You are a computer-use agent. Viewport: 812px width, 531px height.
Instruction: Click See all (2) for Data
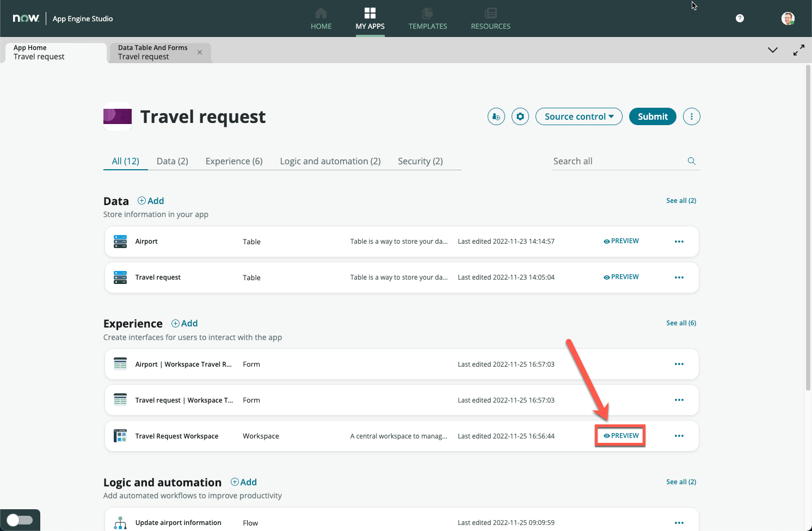(681, 201)
